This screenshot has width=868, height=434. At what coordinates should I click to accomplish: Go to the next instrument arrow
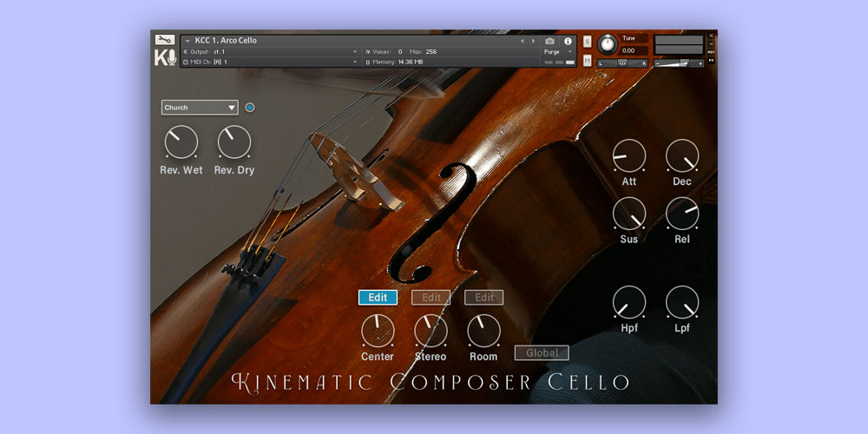pyautogui.click(x=532, y=41)
